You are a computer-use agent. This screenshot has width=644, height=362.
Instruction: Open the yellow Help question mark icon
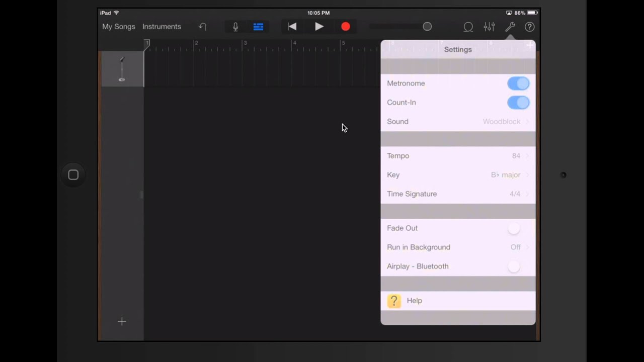(394, 301)
